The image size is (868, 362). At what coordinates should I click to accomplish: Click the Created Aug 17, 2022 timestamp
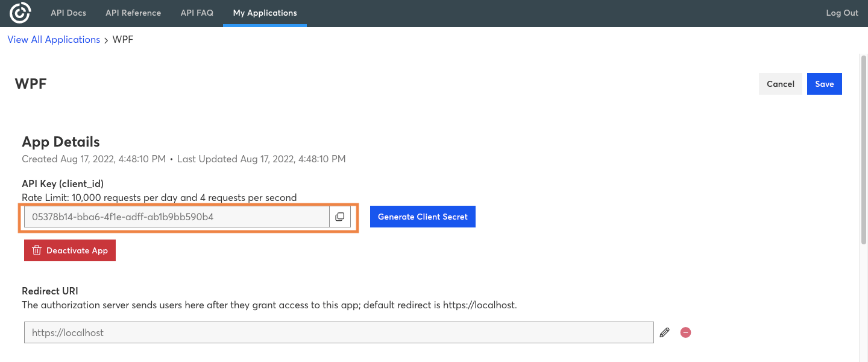pos(93,159)
